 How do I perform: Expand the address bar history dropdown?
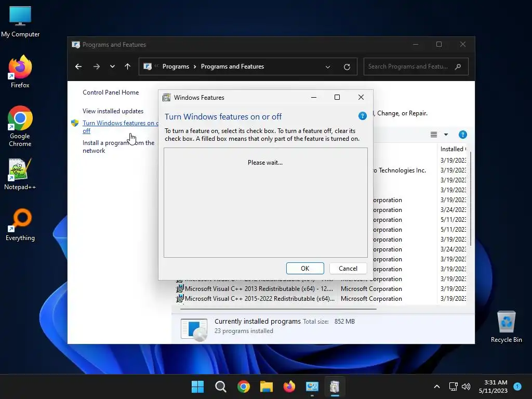(328, 67)
